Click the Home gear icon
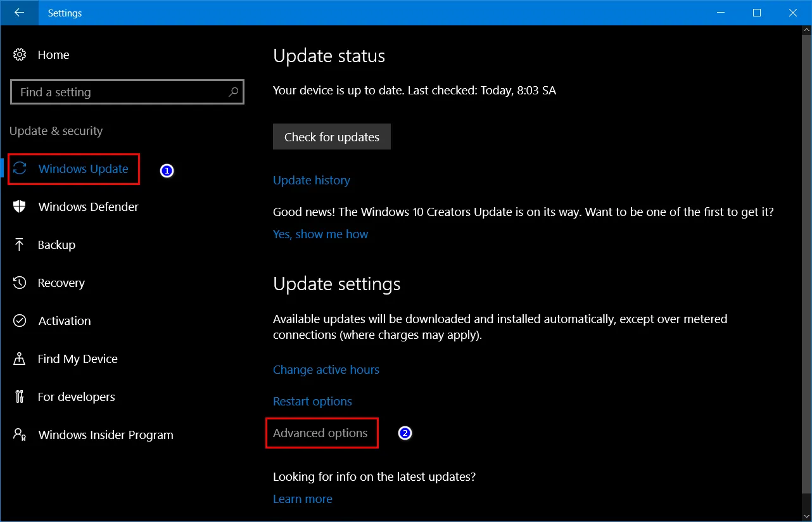The image size is (812, 522). (x=20, y=54)
